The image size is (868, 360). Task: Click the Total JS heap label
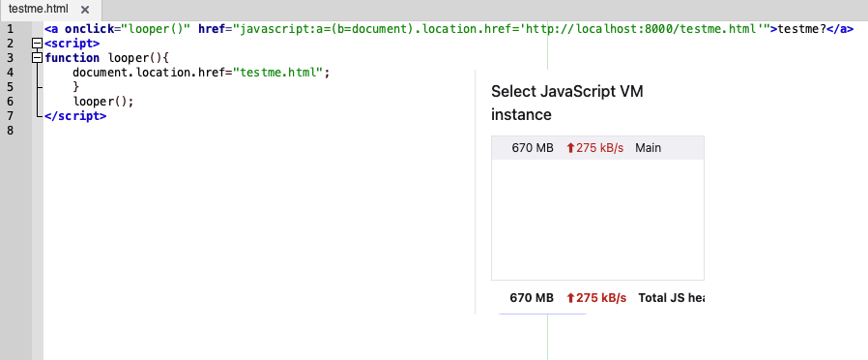pyautogui.click(x=671, y=298)
